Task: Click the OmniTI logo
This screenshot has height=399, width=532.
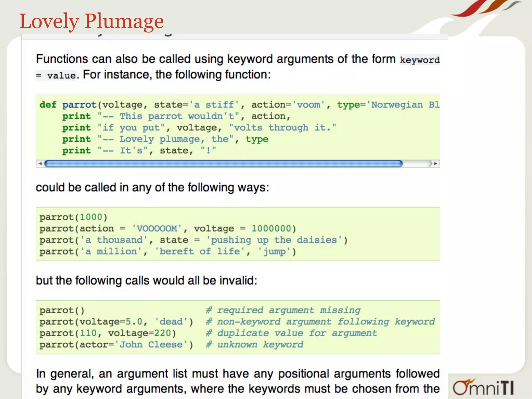Action: 483,387
